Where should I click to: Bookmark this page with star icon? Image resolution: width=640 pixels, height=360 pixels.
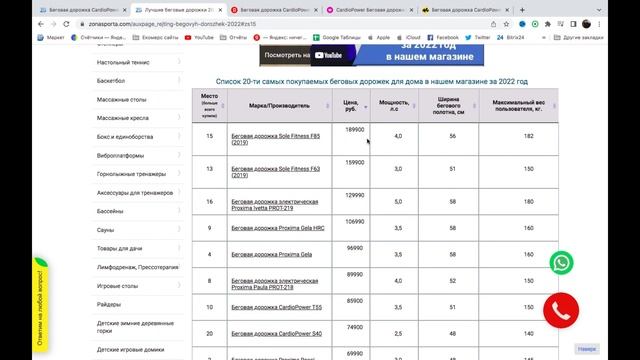click(x=507, y=24)
